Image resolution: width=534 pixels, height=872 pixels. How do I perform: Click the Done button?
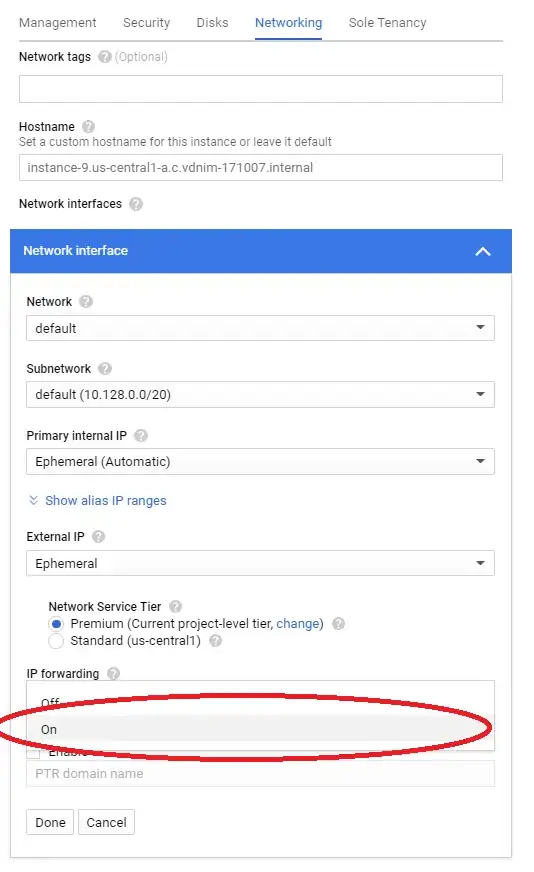50,822
